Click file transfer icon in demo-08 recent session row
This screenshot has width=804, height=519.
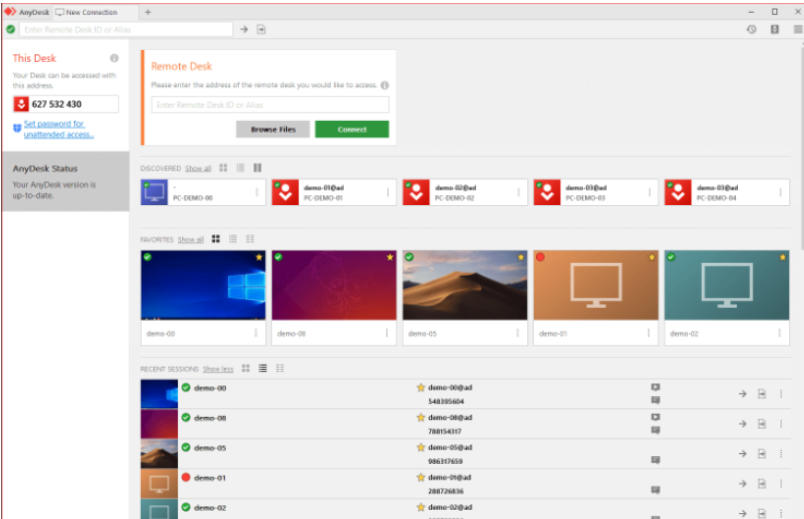[x=761, y=424]
